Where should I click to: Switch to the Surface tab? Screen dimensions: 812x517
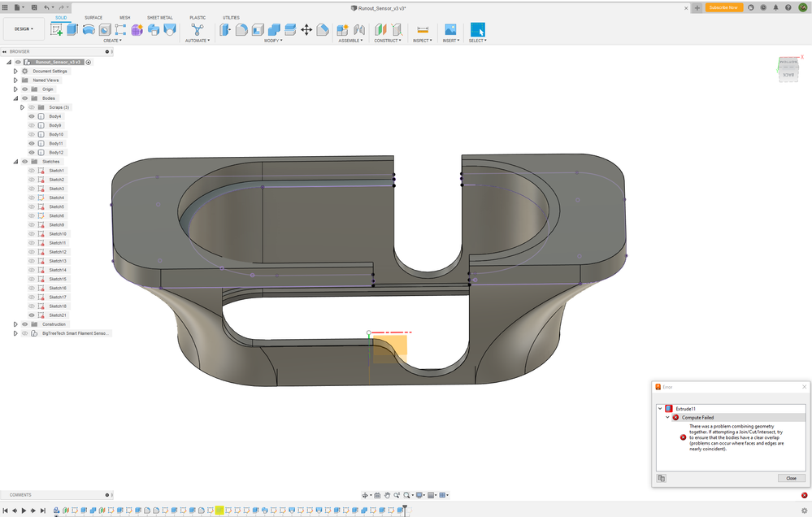(x=93, y=18)
